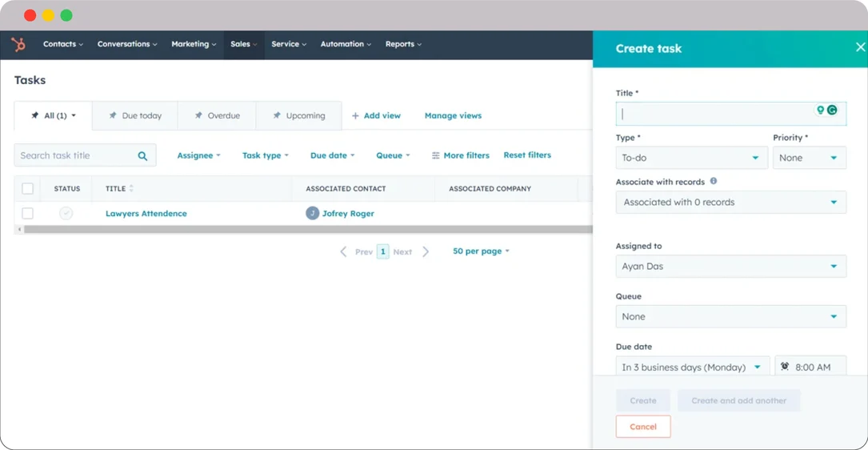868x450 pixels.
Task: Click the Title input field
Action: click(x=731, y=114)
